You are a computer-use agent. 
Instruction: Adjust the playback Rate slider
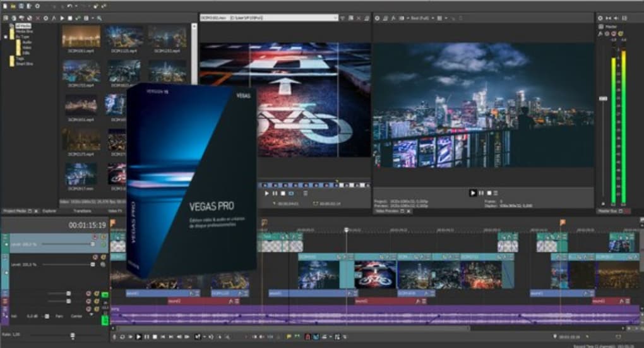pyautogui.click(x=72, y=335)
